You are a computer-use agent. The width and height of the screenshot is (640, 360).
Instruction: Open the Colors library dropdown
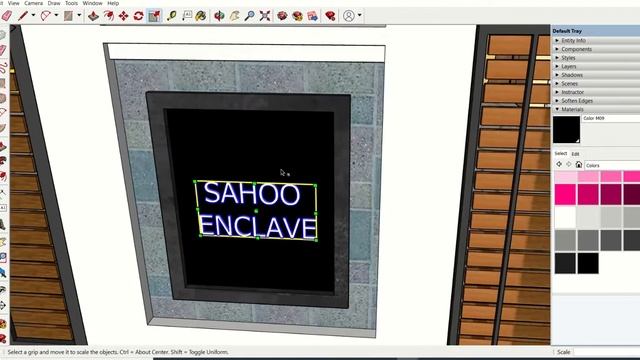pos(612,165)
